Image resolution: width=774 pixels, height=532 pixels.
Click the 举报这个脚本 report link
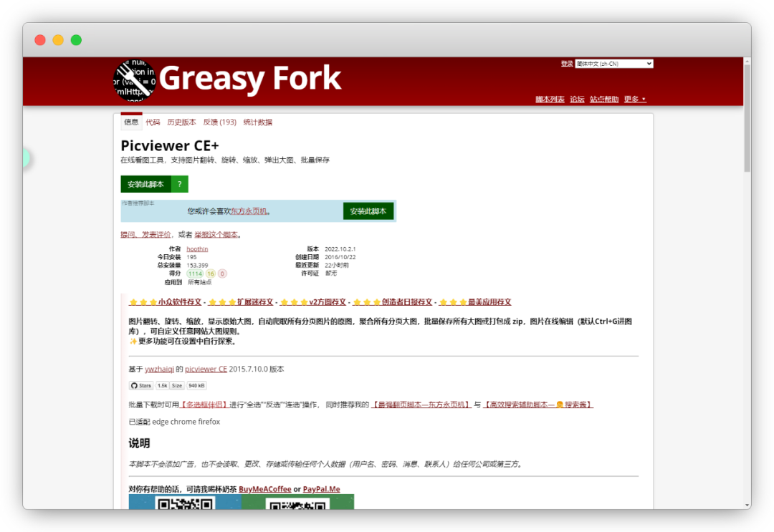[x=216, y=235]
